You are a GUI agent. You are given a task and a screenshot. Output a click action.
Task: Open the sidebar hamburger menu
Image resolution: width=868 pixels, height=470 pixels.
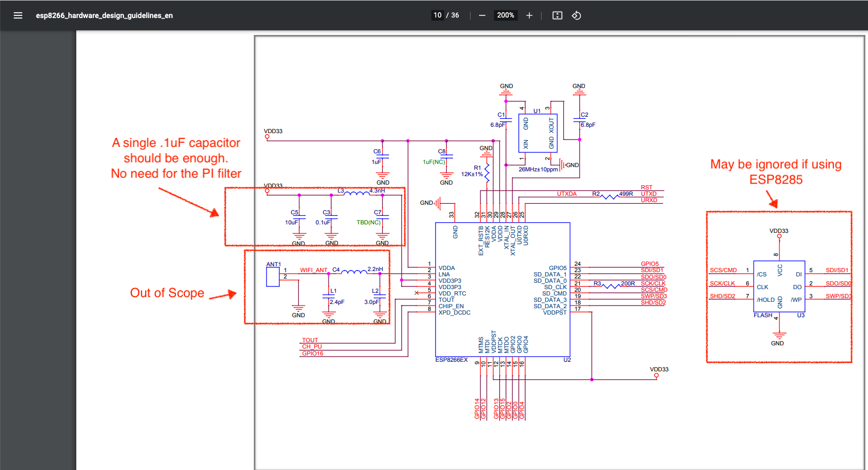[x=18, y=15]
